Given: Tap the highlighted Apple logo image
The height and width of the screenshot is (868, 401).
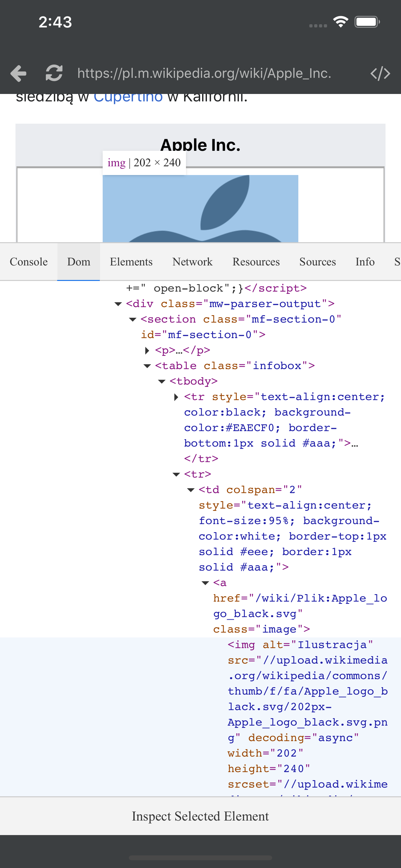Looking at the screenshot, I should pos(200,208).
